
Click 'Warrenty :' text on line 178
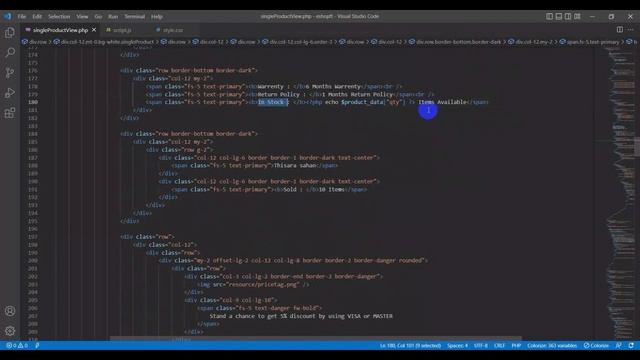click(x=273, y=86)
